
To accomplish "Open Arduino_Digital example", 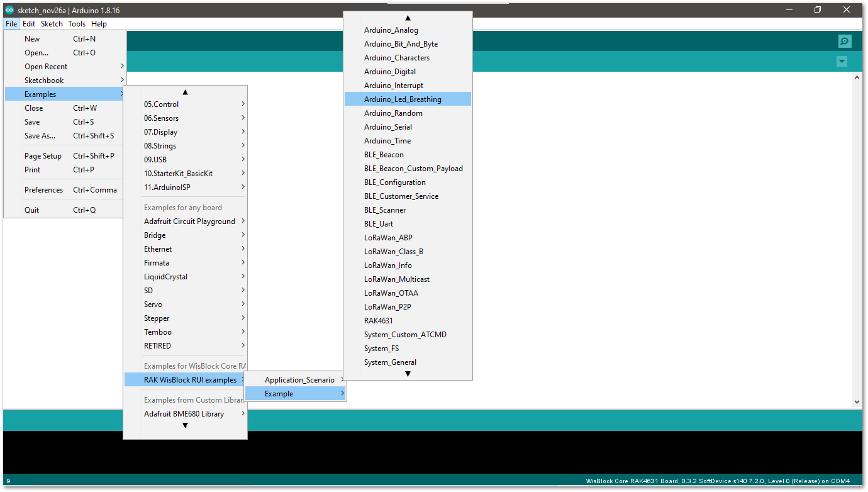I will 408,72.
